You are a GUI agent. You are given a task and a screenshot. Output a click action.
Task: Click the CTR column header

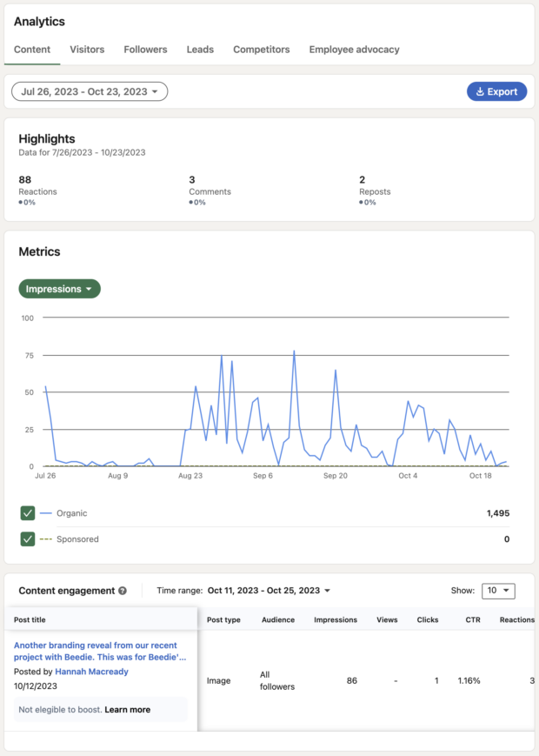pos(472,620)
